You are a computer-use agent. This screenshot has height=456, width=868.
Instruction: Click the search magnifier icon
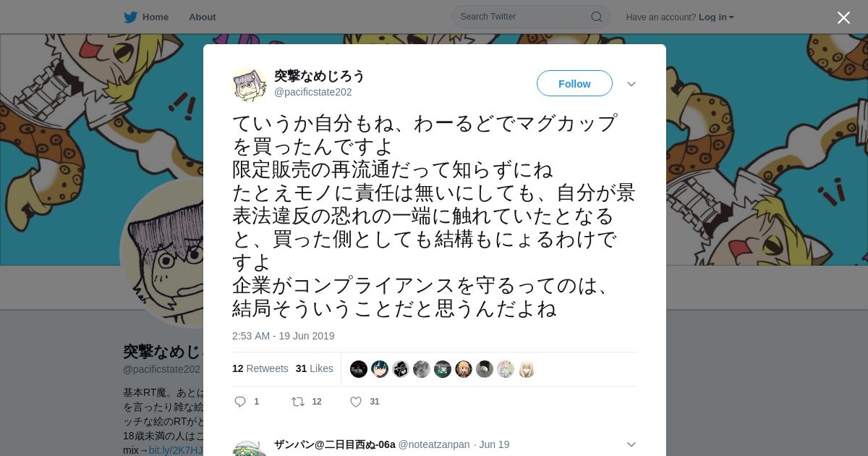point(597,17)
